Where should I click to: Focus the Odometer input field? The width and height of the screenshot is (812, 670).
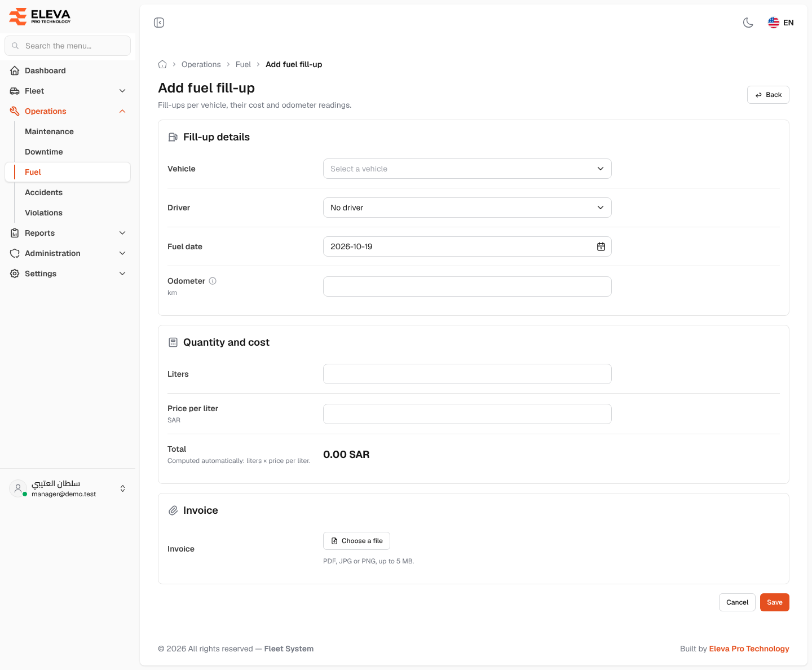[467, 286]
